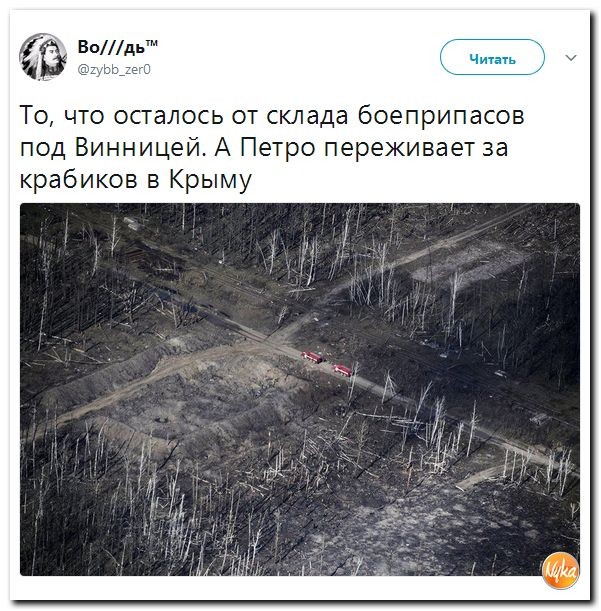
Task: Click the Во///дь display name
Action: point(111,48)
